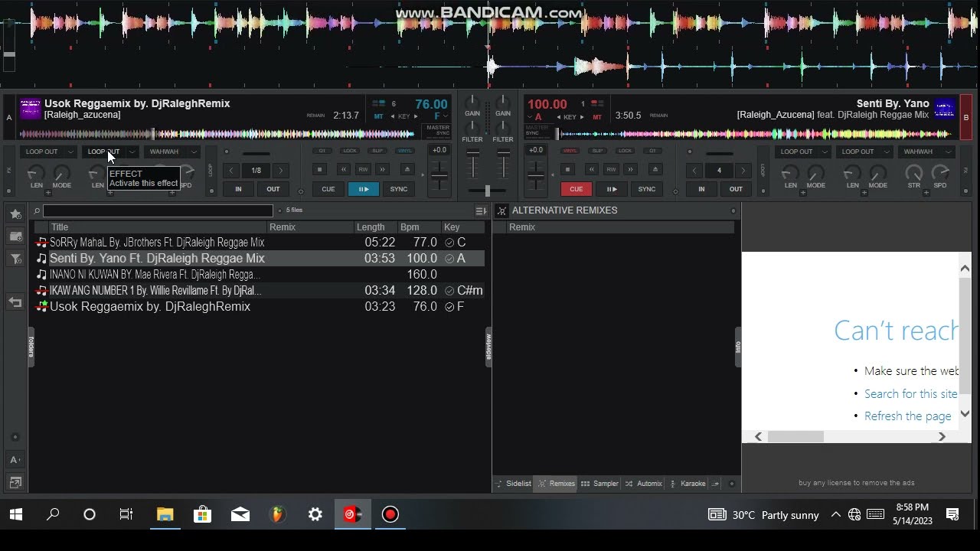The height and width of the screenshot is (551, 980).
Task: Open WAHWAH effect dropdown on deck A
Action: coord(194,152)
